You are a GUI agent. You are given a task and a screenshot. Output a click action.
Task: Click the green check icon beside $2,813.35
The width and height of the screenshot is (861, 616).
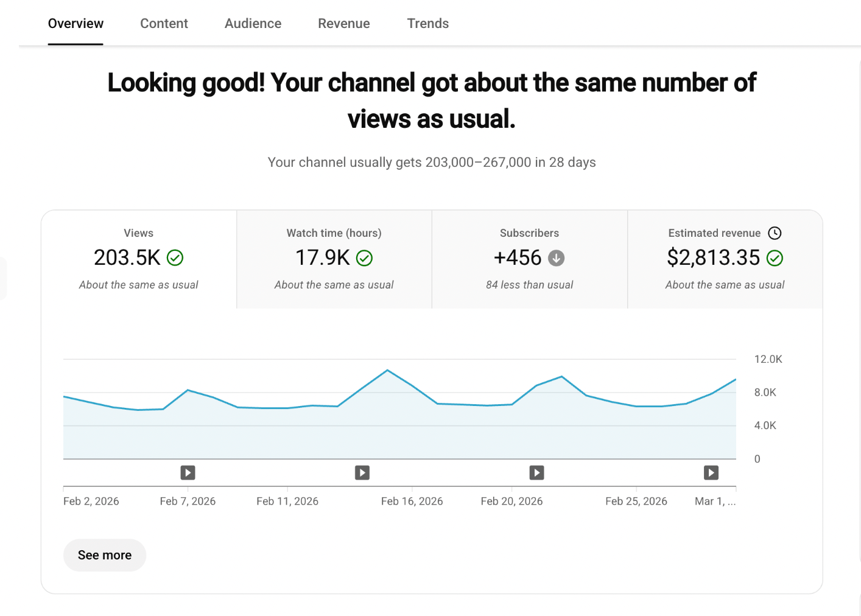pyautogui.click(x=775, y=258)
